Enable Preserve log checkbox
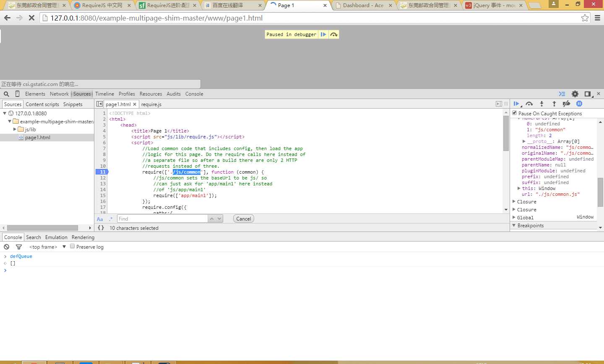604x364 pixels. point(72,246)
